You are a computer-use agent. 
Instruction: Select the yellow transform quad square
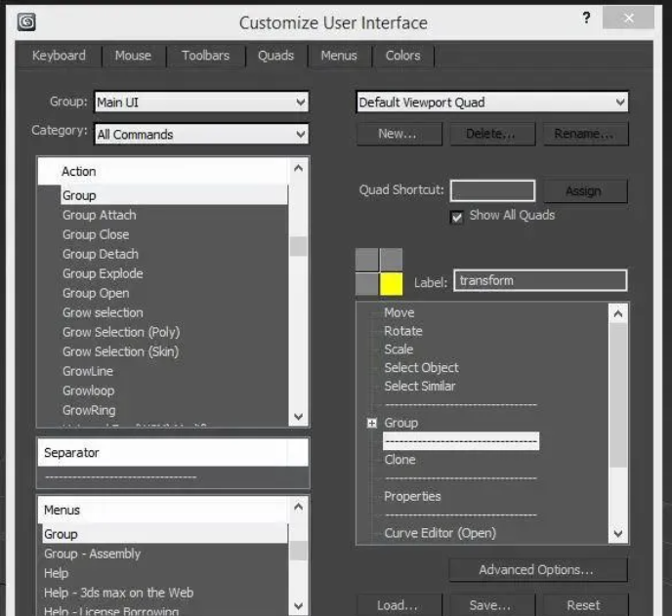(391, 284)
